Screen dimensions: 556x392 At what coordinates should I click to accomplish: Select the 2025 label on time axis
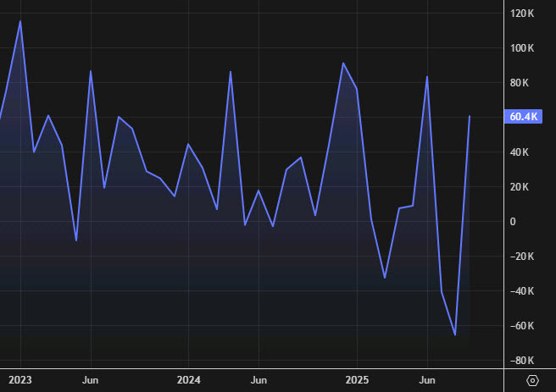coord(357,380)
